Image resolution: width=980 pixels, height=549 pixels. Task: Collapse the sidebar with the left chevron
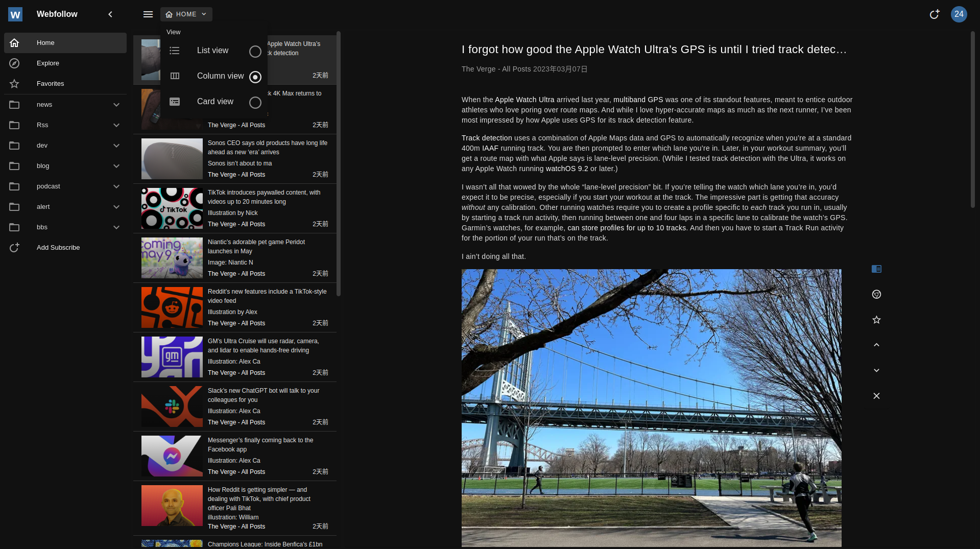[110, 14]
